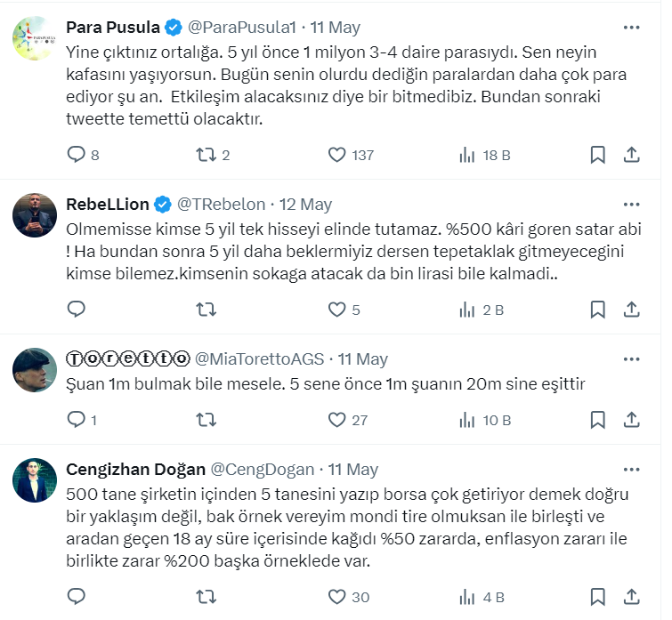Viewport: 672px width, 620px height.
Task: Open more options on Para Pusula's tweet
Action: tap(631, 27)
